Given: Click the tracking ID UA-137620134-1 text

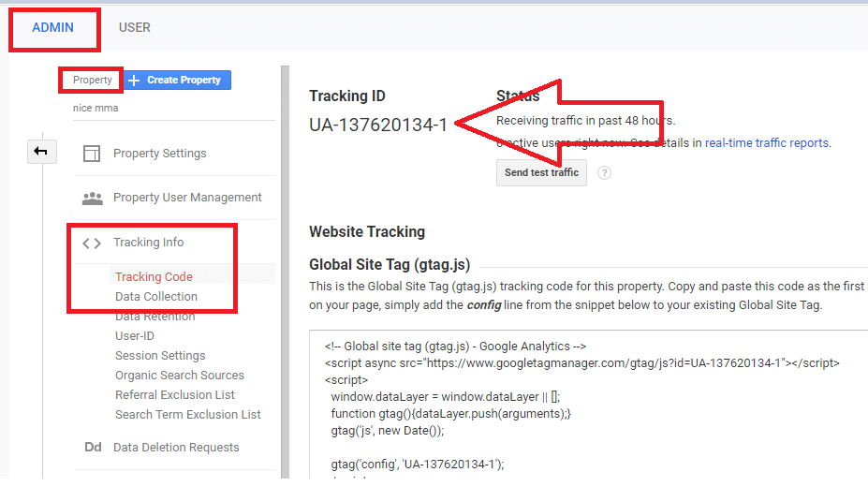Looking at the screenshot, I should coord(378,125).
